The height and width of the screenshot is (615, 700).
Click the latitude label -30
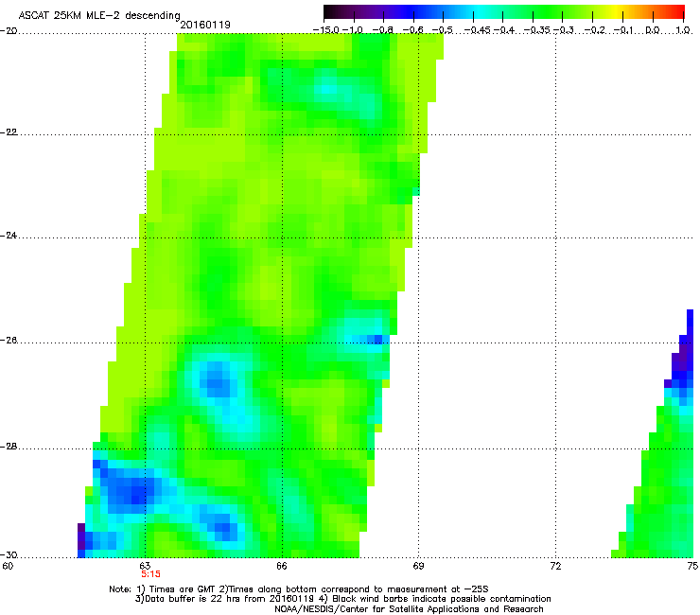(x=9, y=555)
